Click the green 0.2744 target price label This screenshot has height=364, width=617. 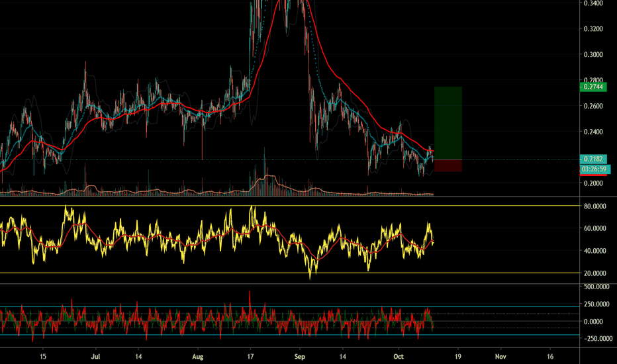(x=593, y=87)
